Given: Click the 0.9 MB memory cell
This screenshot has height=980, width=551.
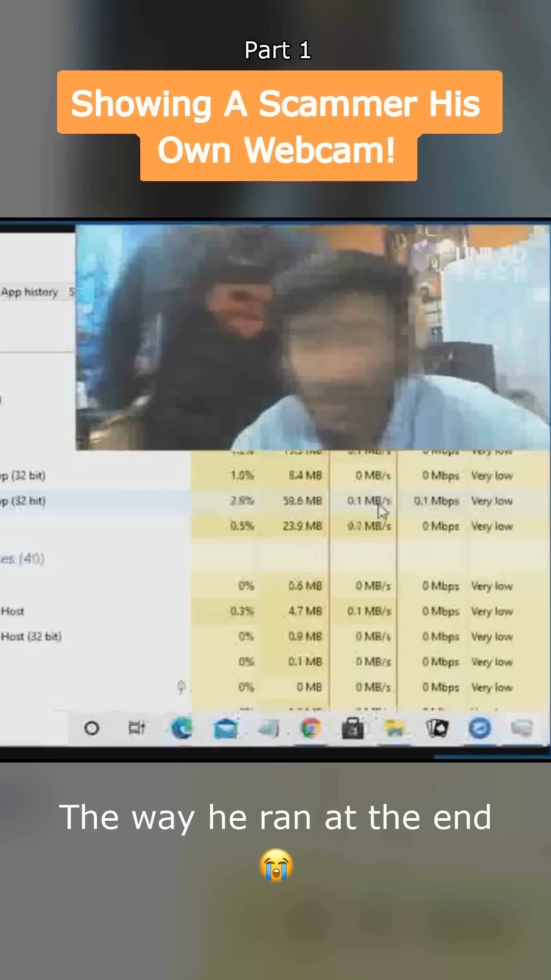Looking at the screenshot, I should click(305, 636).
